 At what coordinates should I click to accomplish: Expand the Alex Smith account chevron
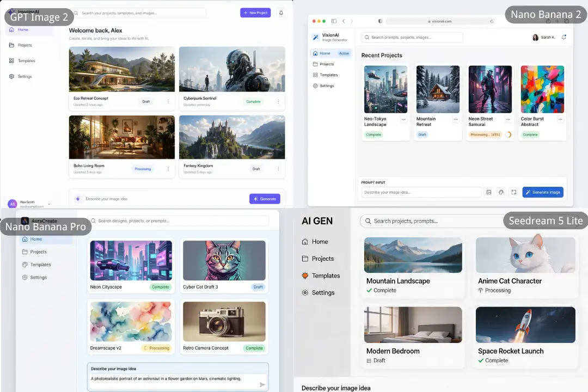click(x=49, y=204)
